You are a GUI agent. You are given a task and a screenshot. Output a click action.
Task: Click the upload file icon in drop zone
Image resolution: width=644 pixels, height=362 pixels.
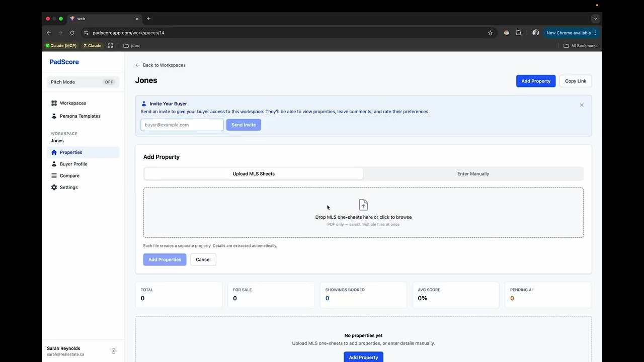tap(363, 205)
